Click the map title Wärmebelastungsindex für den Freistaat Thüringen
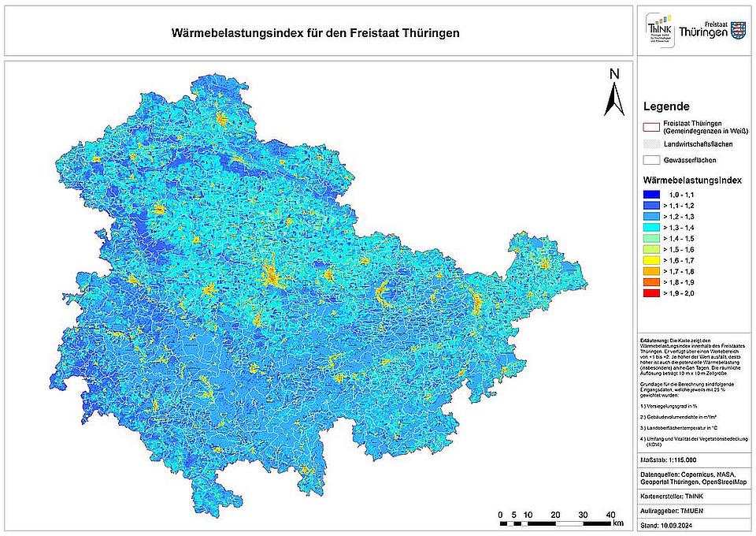This screenshot has width=756, height=536. coord(316,33)
